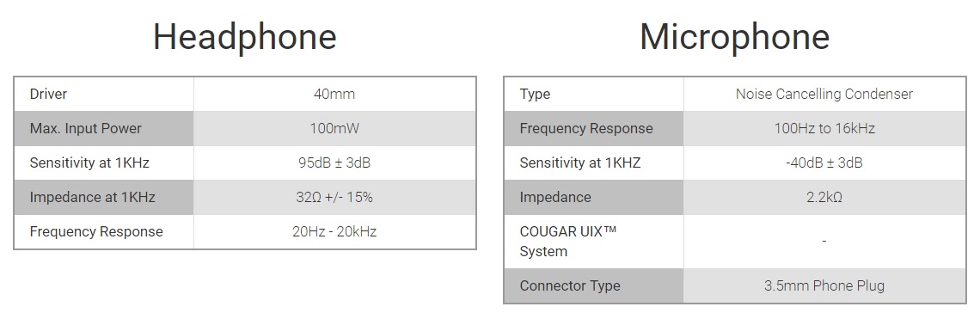Select the Driver row label

(48, 94)
